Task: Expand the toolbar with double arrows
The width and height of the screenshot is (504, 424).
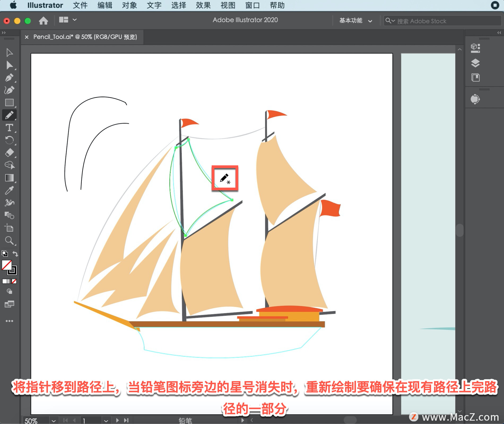Action: tap(3, 33)
